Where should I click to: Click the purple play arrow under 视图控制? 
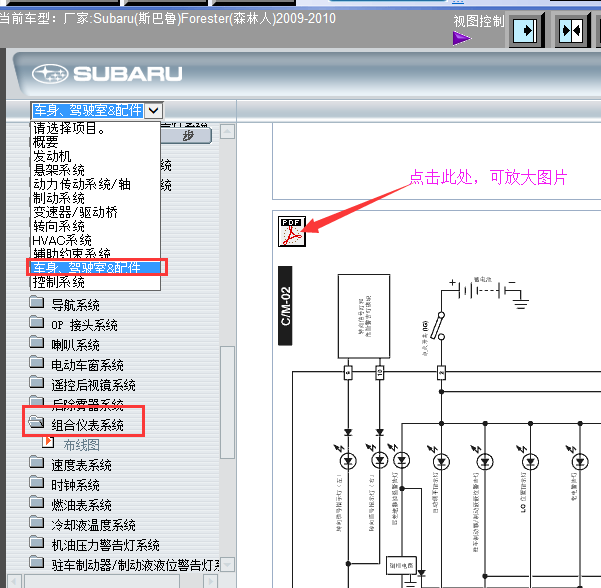[462, 38]
